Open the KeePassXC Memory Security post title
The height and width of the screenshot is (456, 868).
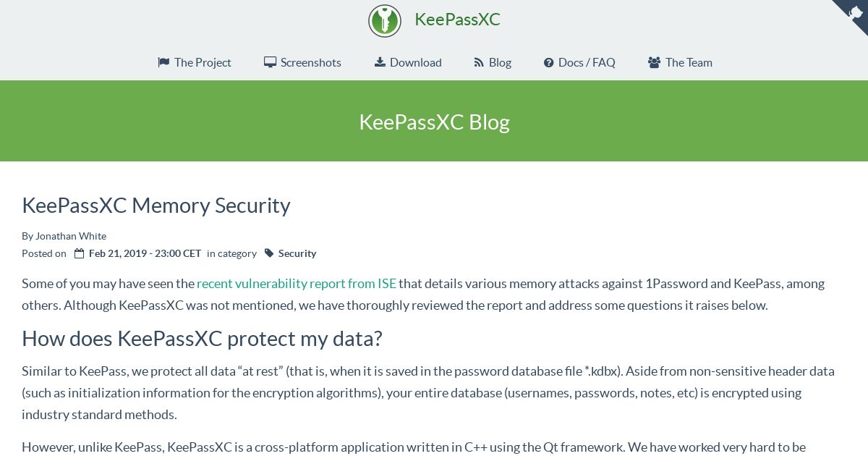point(156,206)
